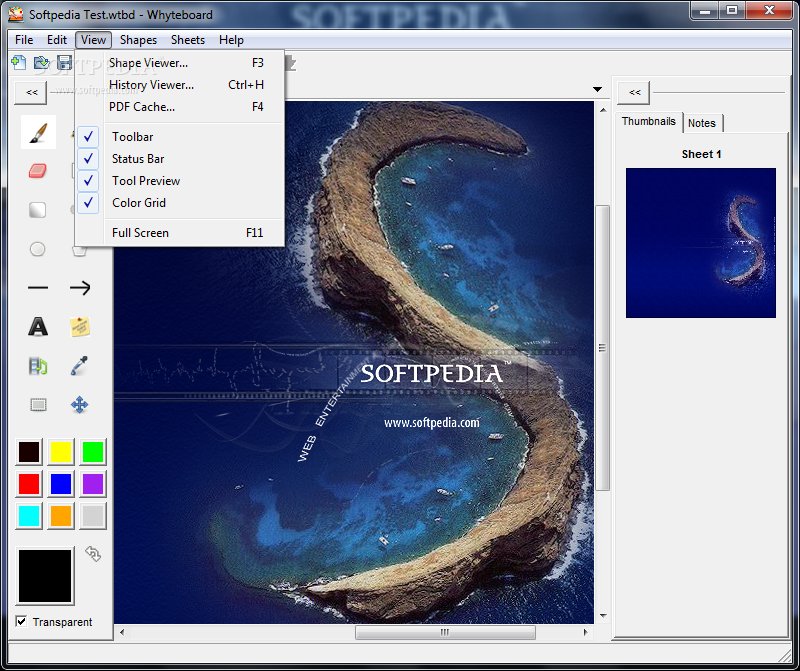Select the Sheet 1 thumbnail
800x671 pixels.
click(x=701, y=243)
